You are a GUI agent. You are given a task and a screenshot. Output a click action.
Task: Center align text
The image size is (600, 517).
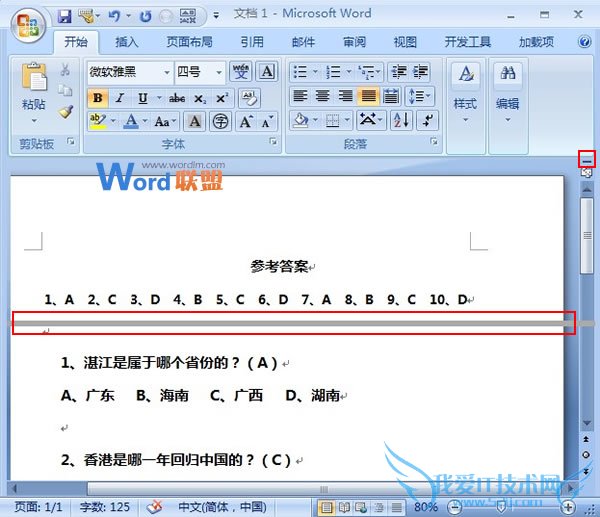pyautogui.click(x=322, y=96)
